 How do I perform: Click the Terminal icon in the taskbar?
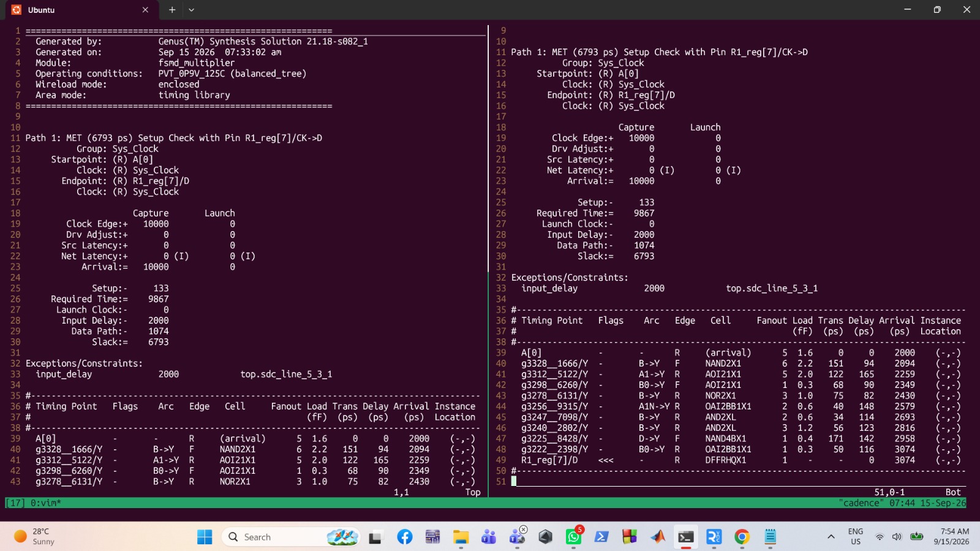pyautogui.click(x=686, y=538)
